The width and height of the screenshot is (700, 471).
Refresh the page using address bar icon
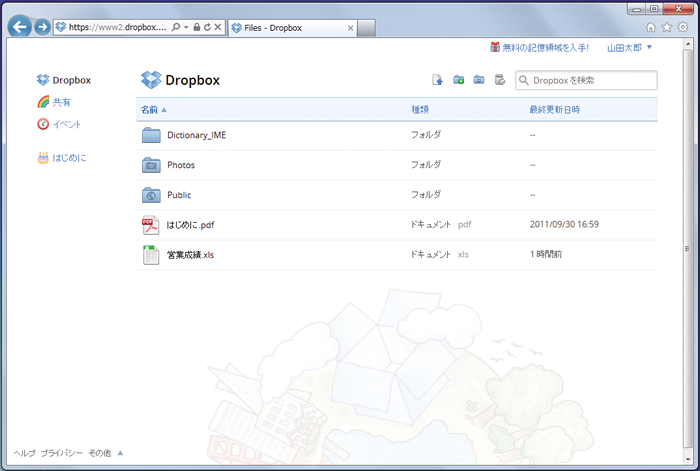(x=207, y=28)
